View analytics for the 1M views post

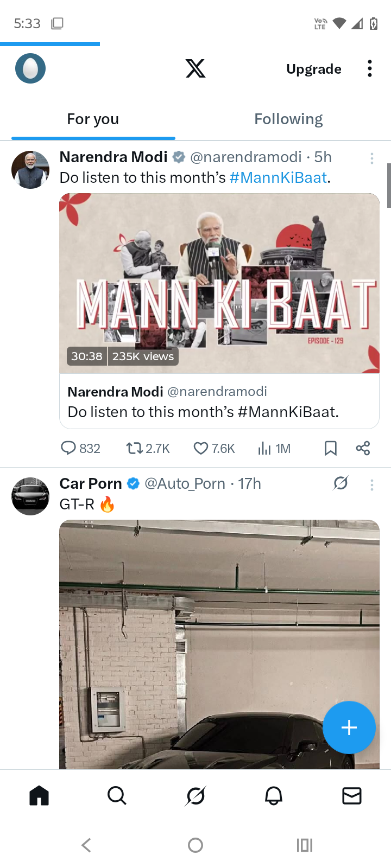coord(264,448)
